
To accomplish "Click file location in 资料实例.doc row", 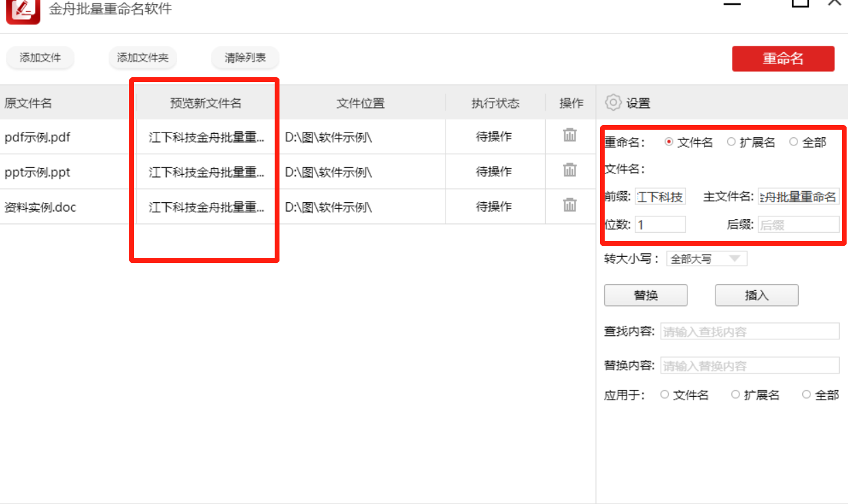I will pos(329,207).
